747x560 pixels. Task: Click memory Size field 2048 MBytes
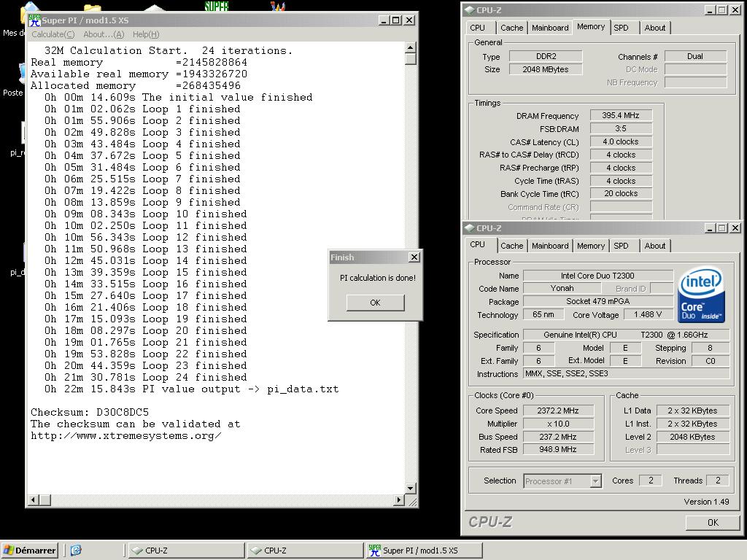tap(546, 69)
